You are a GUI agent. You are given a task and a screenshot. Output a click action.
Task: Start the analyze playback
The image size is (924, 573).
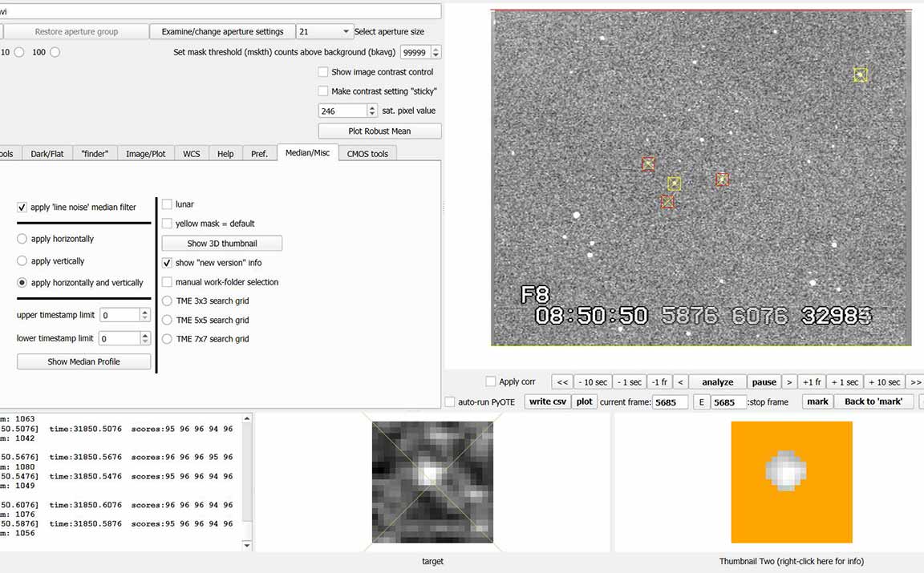[x=718, y=382]
